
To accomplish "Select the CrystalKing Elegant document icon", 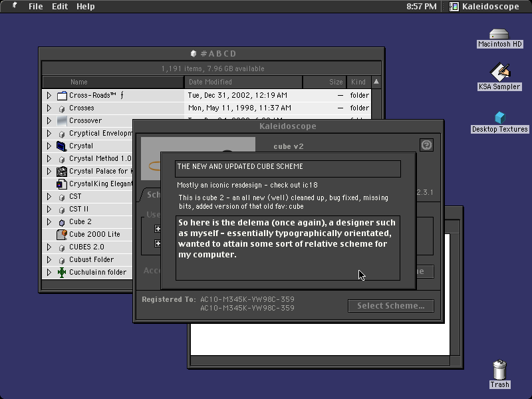I will click(62, 184).
